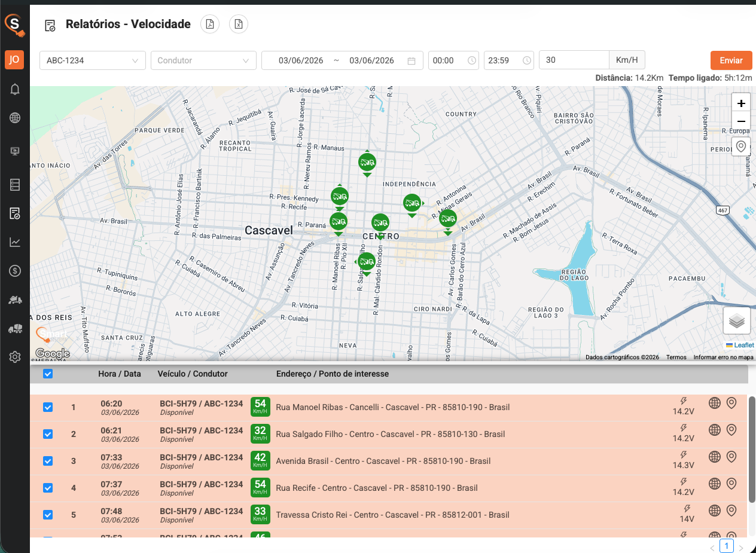Open end time 23:59 picker
The width and height of the screenshot is (756, 553).
tap(508, 60)
